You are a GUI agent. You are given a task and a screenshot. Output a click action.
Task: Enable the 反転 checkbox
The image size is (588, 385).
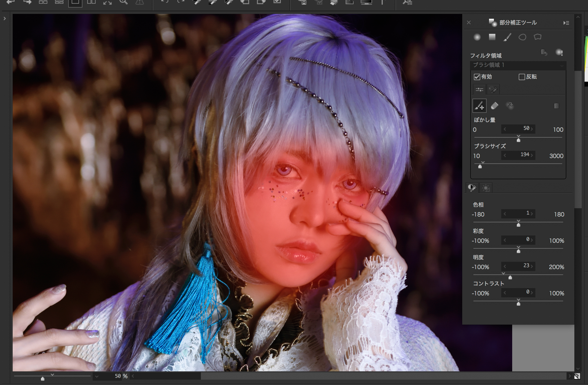(522, 77)
